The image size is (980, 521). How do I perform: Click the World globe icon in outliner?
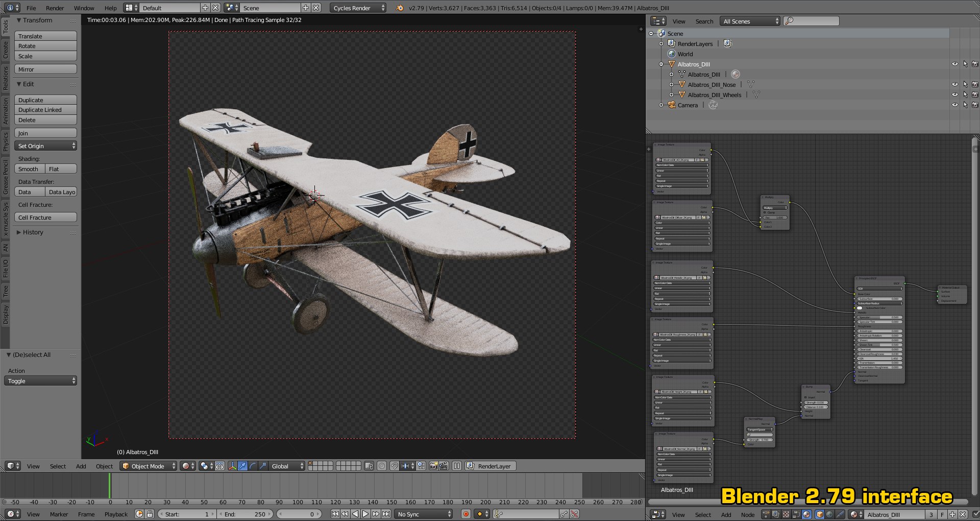[672, 54]
